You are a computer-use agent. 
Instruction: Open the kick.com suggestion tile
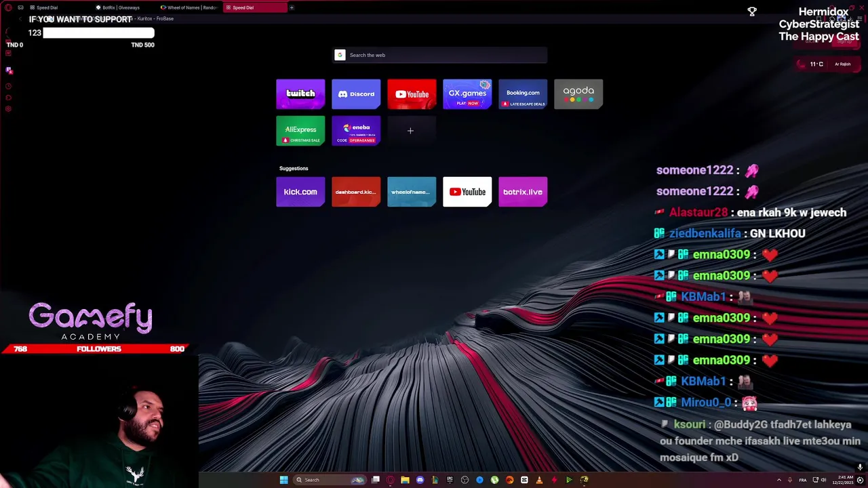300,192
